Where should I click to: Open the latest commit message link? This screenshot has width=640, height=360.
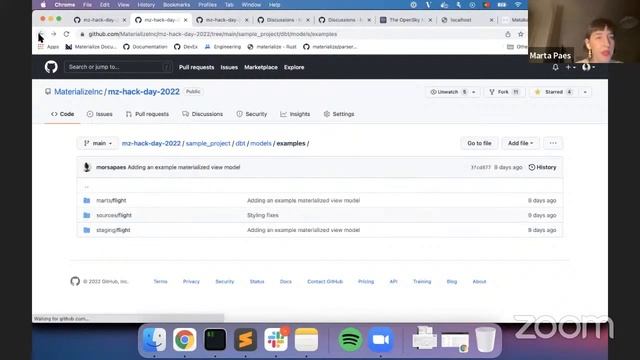184,167
